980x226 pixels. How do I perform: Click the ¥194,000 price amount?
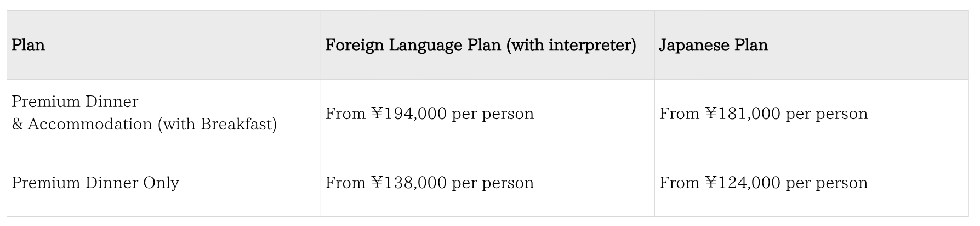pyautogui.click(x=409, y=114)
